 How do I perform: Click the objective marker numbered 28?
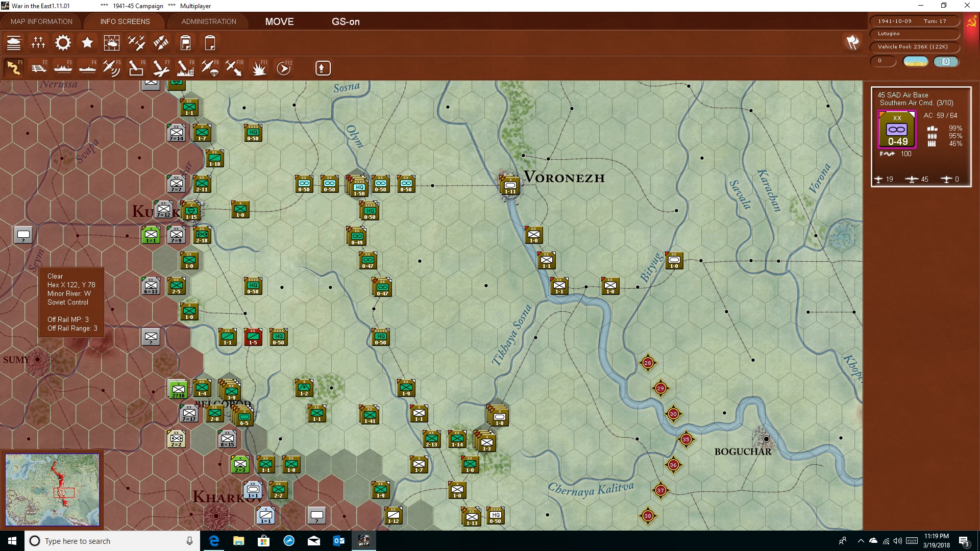648,363
